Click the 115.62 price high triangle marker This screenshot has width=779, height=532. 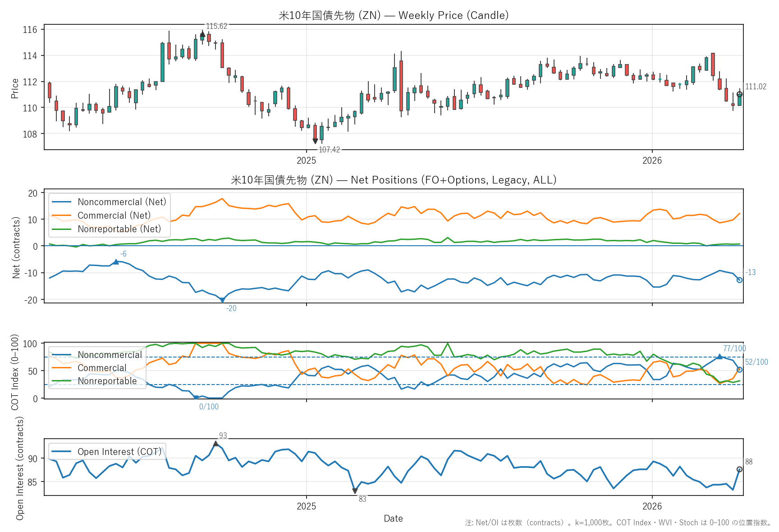pyautogui.click(x=202, y=34)
